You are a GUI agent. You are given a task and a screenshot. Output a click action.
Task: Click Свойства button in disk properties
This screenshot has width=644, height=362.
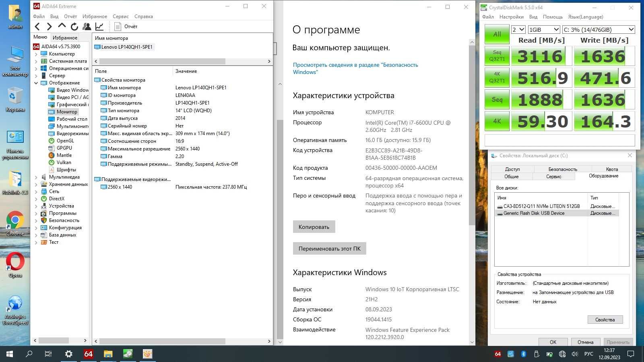coord(605,320)
